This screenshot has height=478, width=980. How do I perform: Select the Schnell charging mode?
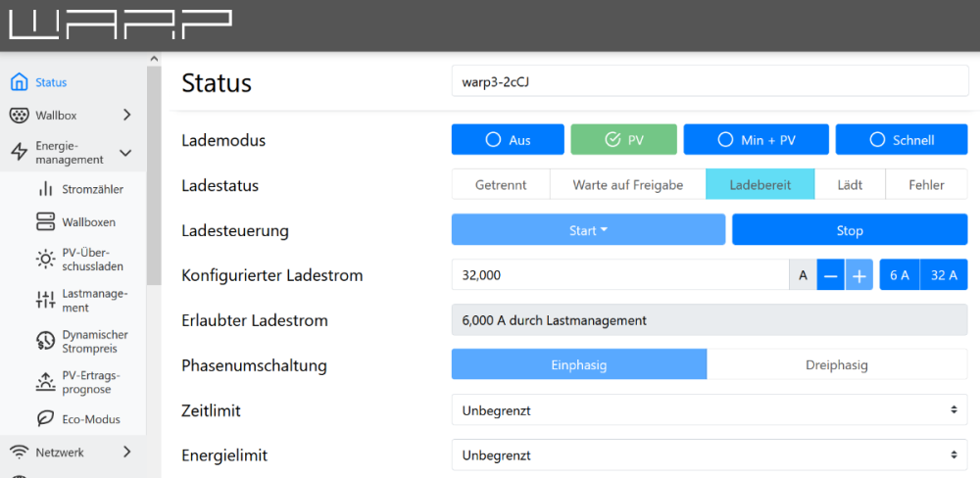point(901,140)
